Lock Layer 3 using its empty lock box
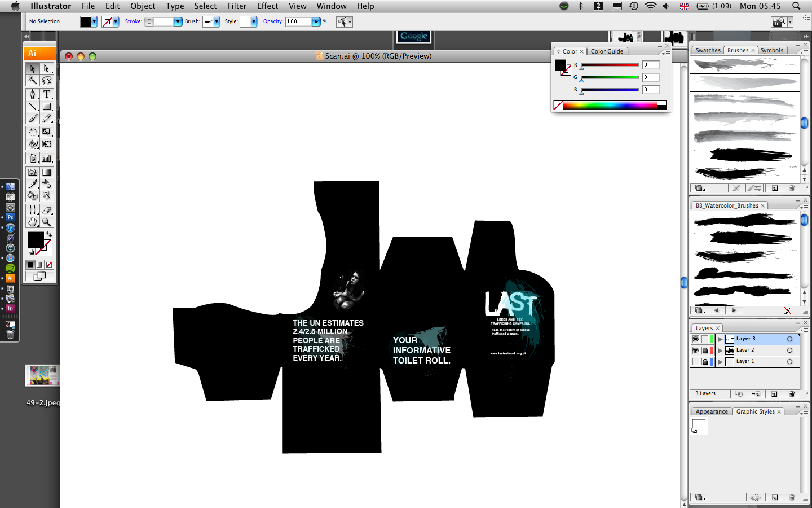 [705, 339]
